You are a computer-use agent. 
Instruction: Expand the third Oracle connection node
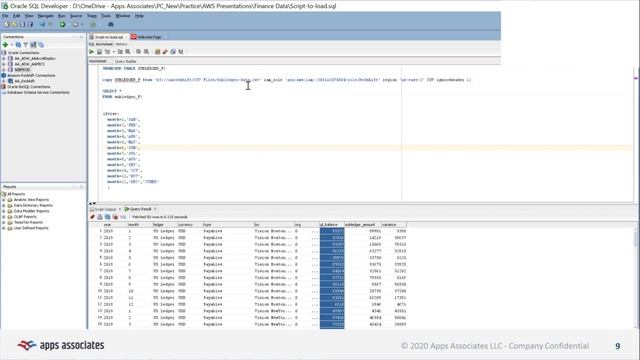(4, 70)
